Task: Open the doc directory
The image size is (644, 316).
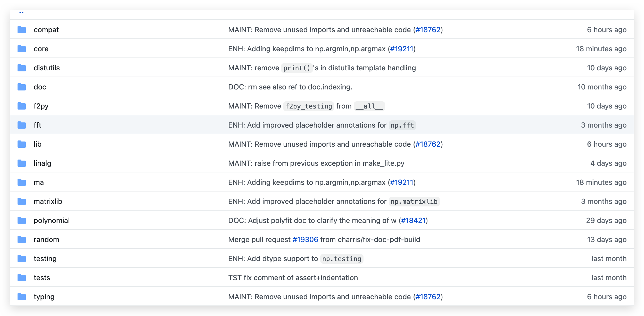Action: [40, 87]
